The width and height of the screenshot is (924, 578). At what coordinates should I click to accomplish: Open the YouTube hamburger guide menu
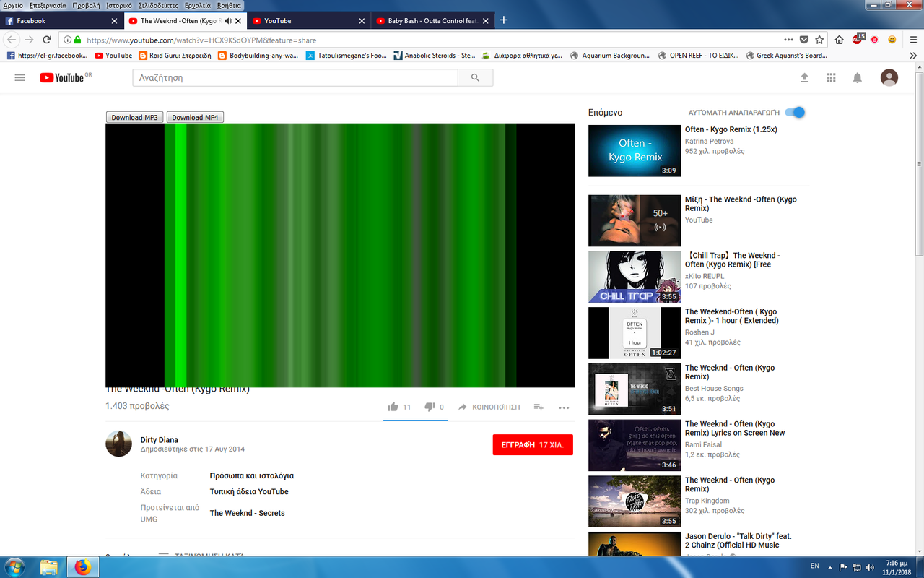click(x=19, y=78)
